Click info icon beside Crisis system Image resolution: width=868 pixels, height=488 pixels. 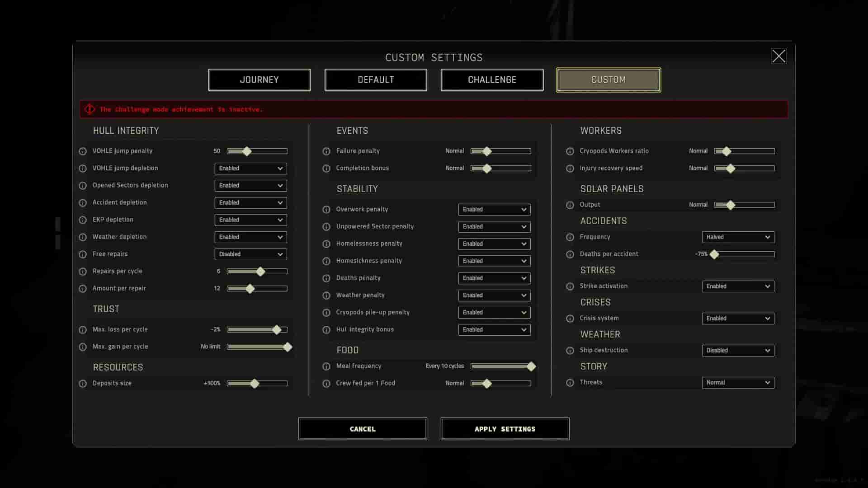(x=570, y=319)
